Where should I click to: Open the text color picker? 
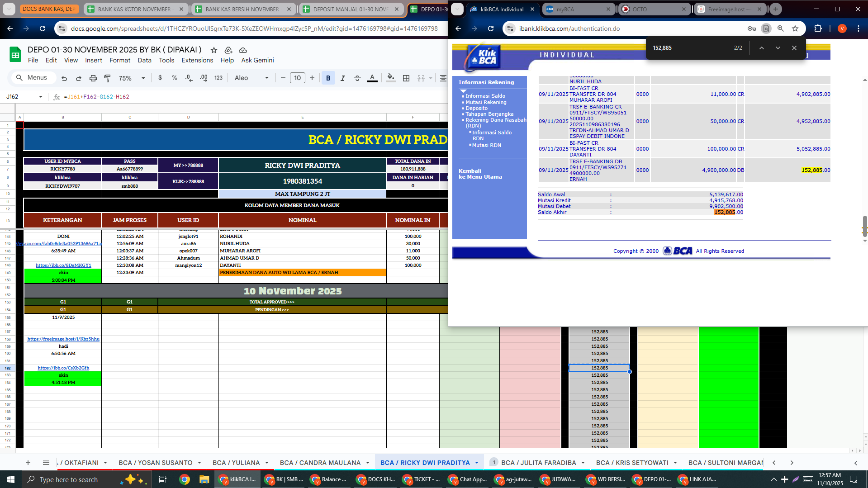coord(372,78)
